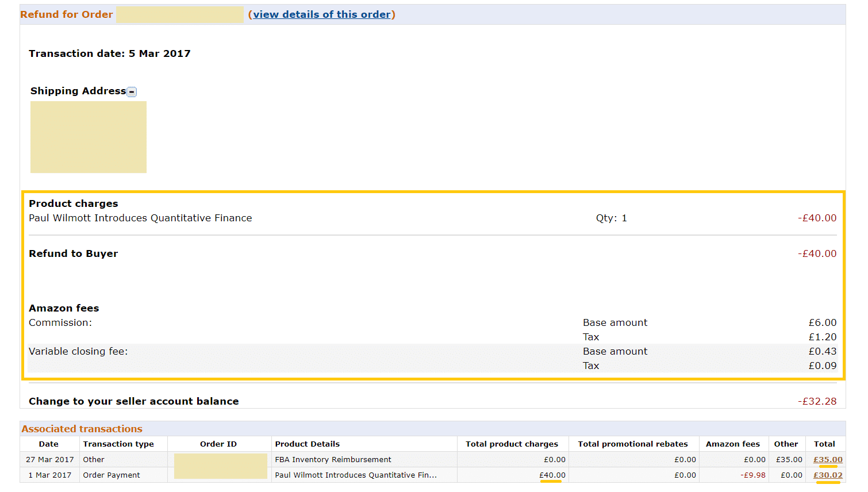Select 'Change to your seller account balance'
Screen dimensions: 868x492
(x=134, y=401)
